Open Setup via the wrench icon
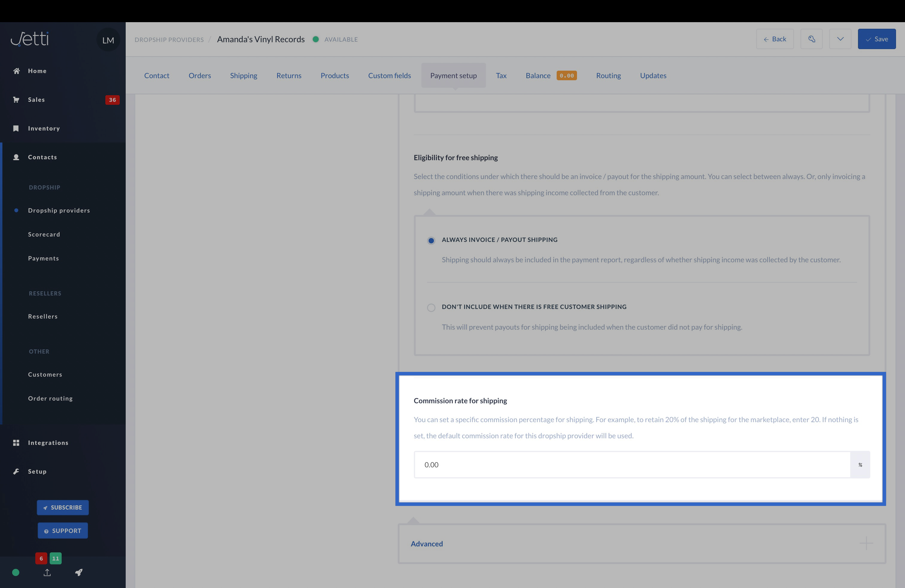 16,471
